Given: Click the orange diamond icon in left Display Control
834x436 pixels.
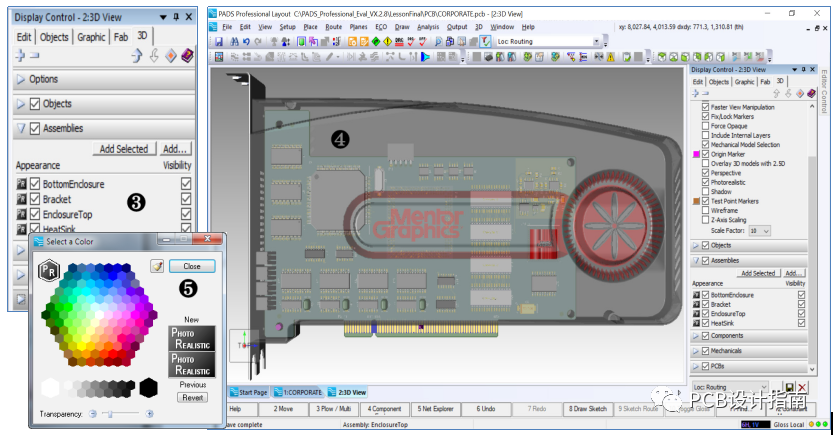Looking at the screenshot, I should [x=171, y=55].
